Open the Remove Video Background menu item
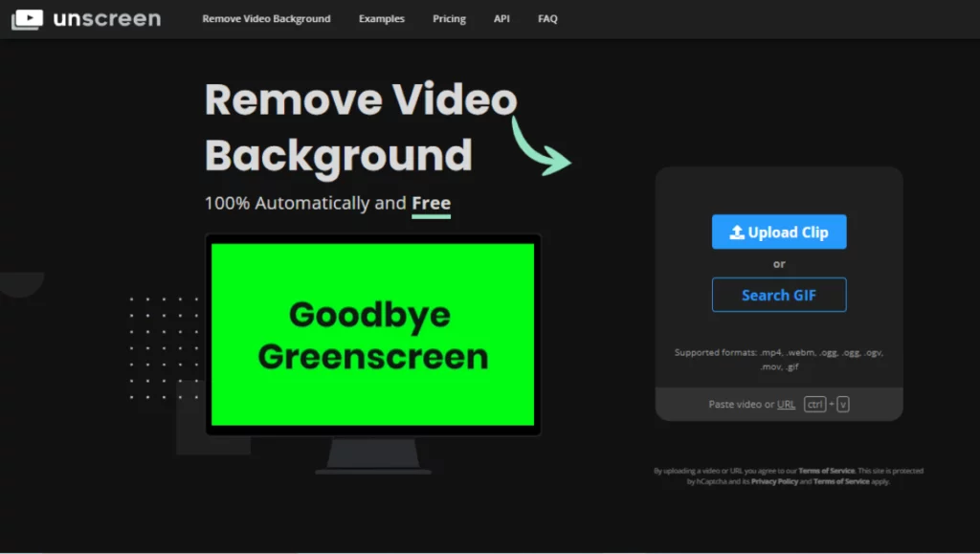The image size is (980, 554). click(x=266, y=19)
